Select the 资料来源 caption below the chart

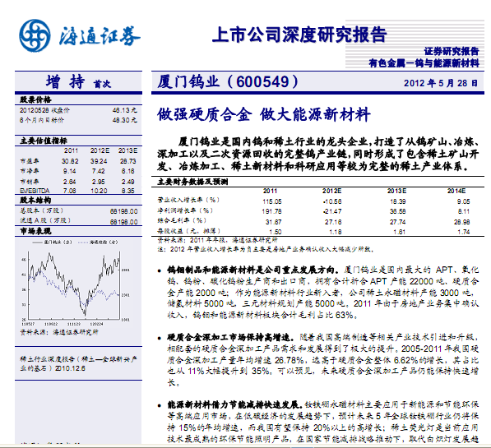pos(59,332)
